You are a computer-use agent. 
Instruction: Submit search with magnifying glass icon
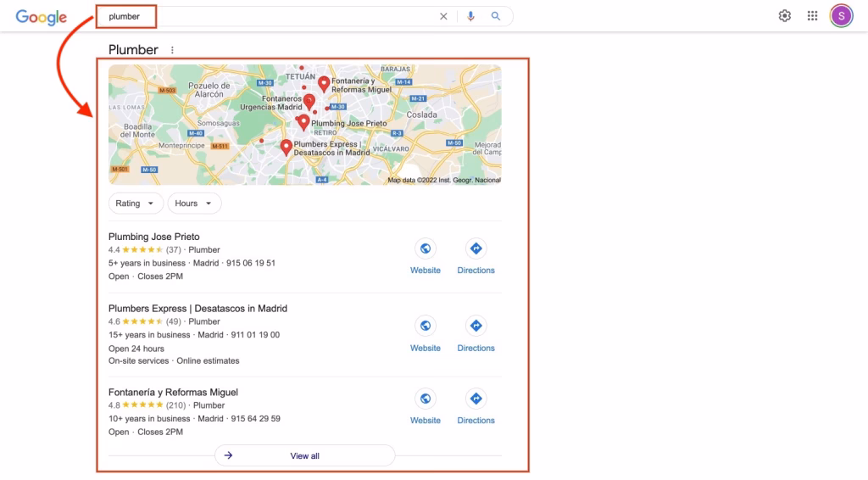(x=495, y=17)
